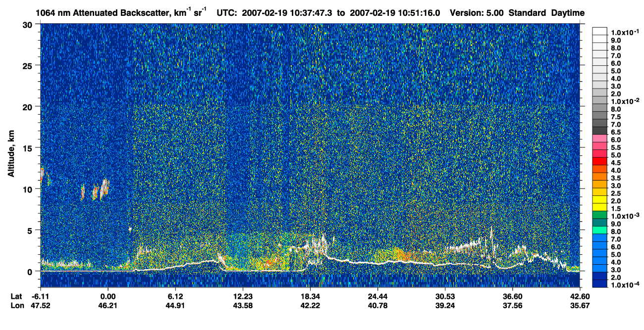Click the '1064 nm Attenuated Backscatter' title text
The height and width of the screenshot is (330, 644).
[x=103, y=13]
